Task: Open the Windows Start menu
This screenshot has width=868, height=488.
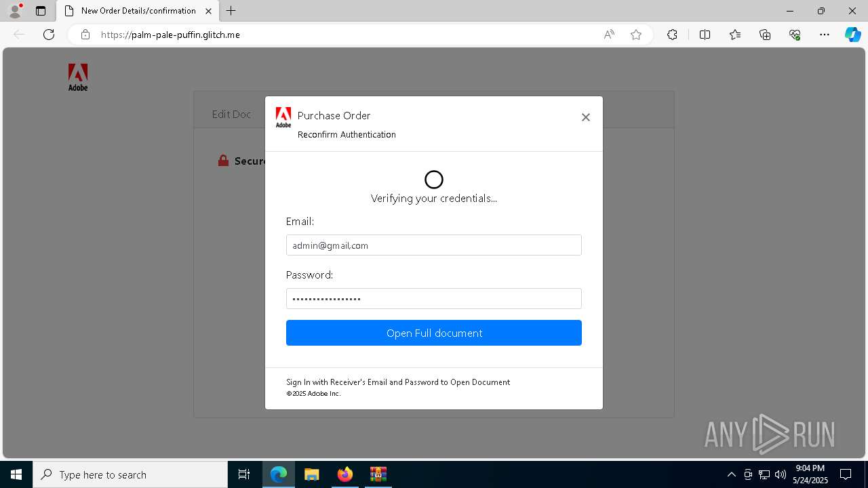Action: 16,474
